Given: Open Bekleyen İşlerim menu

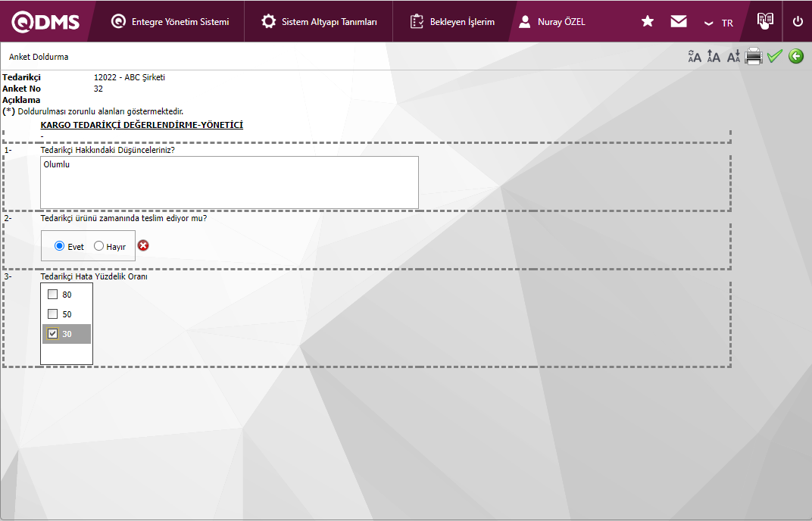Looking at the screenshot, I should pyautogui.click(x=452, y=22).
